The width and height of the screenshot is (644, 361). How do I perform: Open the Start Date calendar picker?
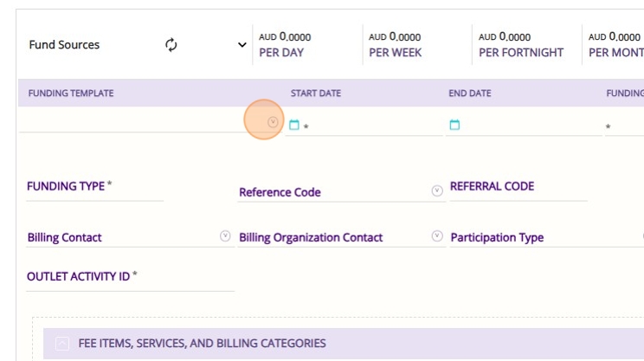point(293,125)
